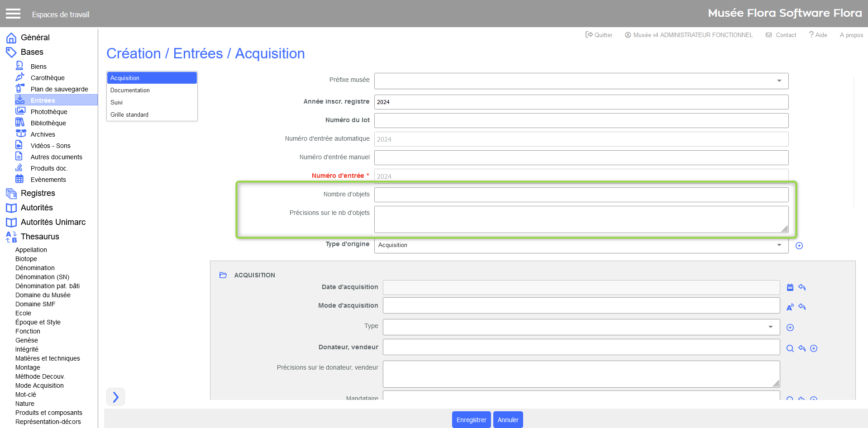Open the Mot-clé thesaurus

[x=26, y=395]
